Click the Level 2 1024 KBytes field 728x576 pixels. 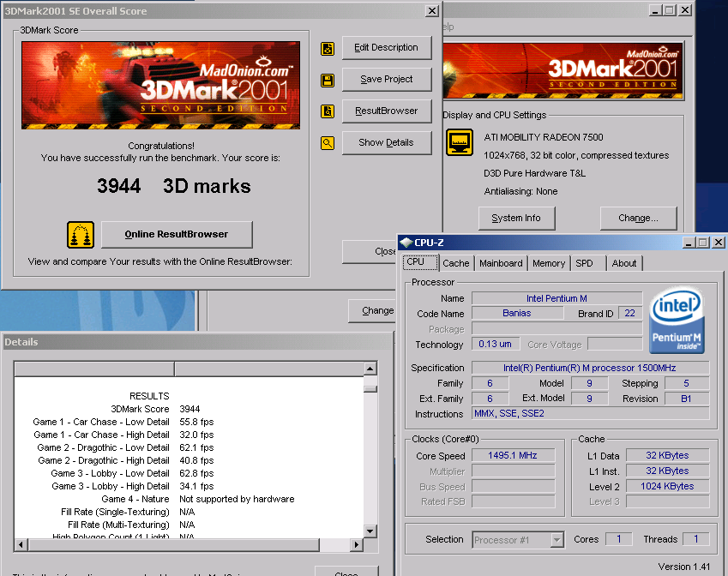click(x=668, y=486)
